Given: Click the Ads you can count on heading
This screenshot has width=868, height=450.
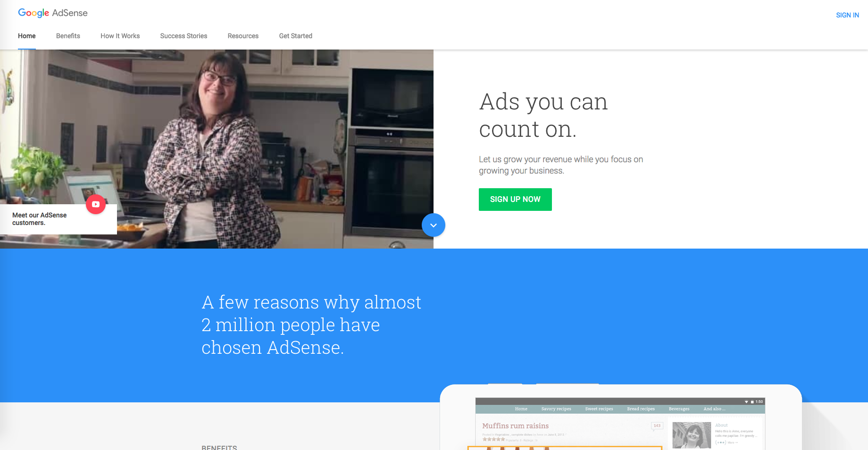Looking at the screenshot, I should click(x=543, y=115).
